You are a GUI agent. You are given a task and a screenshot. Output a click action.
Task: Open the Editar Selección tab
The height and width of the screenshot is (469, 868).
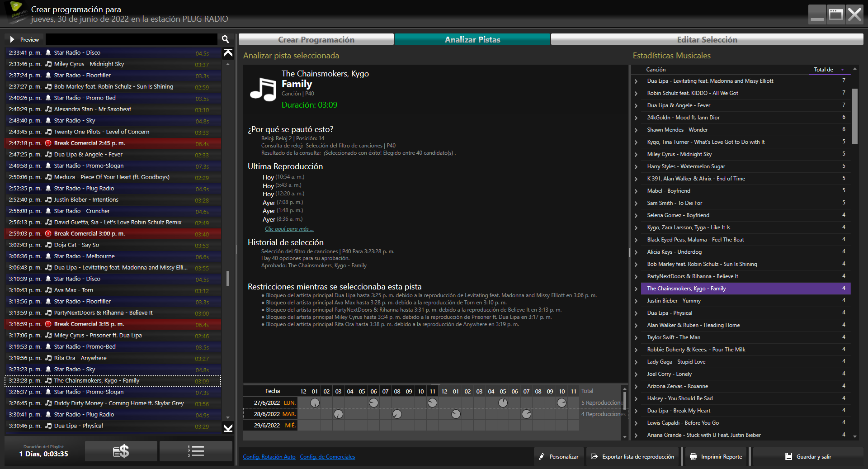pos(707,39)
